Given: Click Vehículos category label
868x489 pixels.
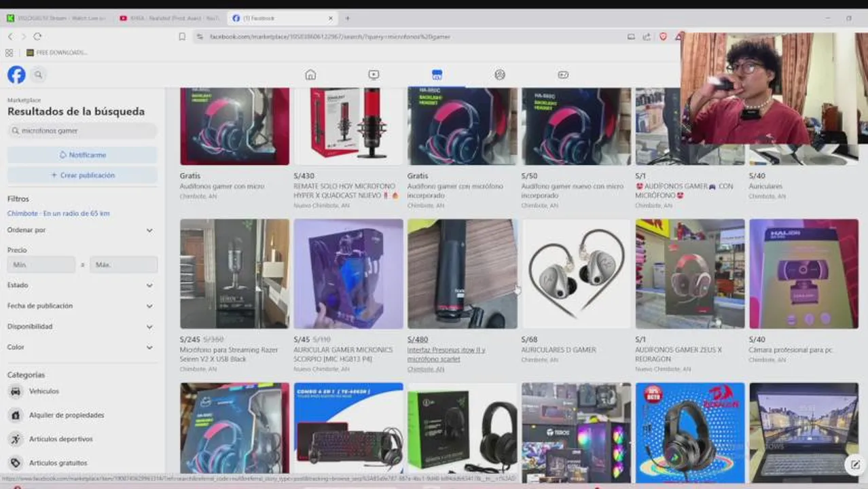Looking at the screenshot, I should 44,391.
